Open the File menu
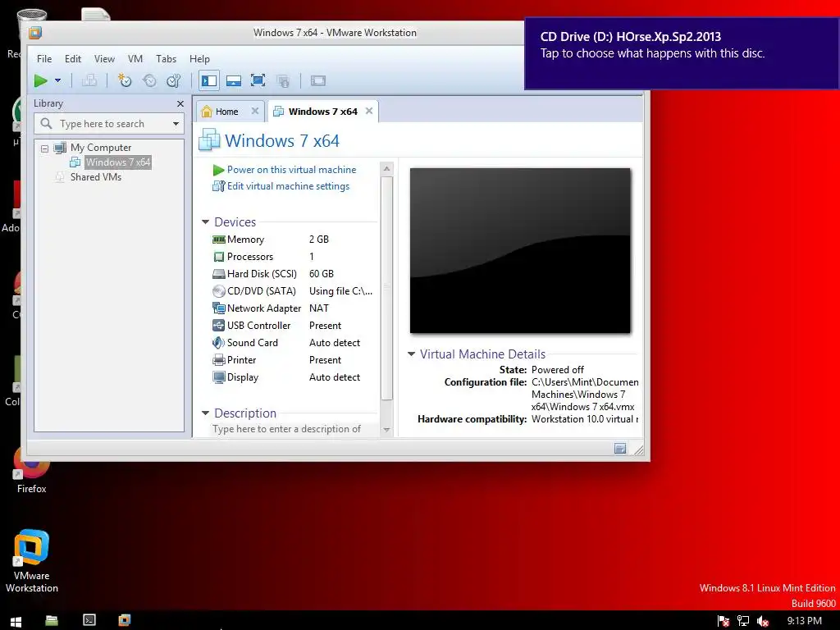This screenshot has height=630, width=840. pos(44,59)
